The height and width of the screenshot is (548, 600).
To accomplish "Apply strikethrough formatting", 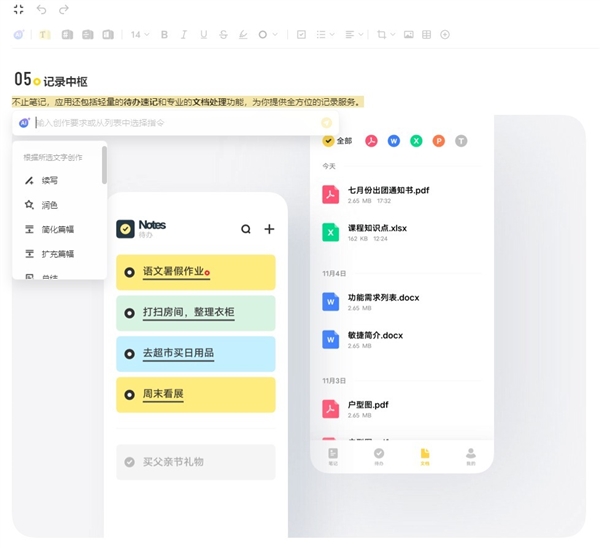I will pos(222,34).
